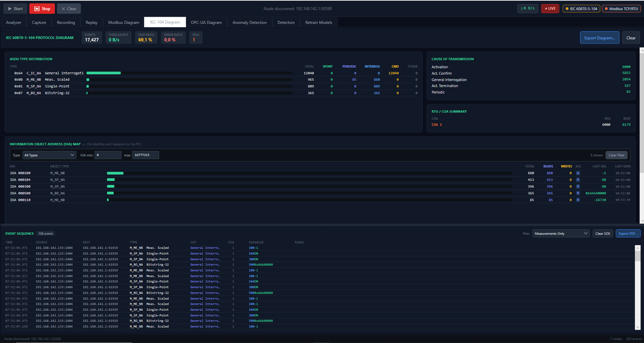Click the IOA max input field
The image size is (644, 343).
[x=145, y=155]
